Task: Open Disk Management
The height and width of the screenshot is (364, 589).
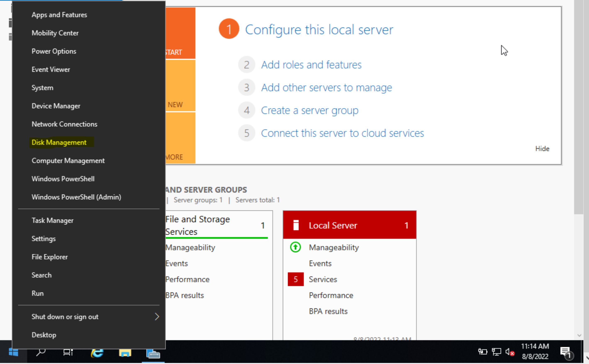Action: 59,143
